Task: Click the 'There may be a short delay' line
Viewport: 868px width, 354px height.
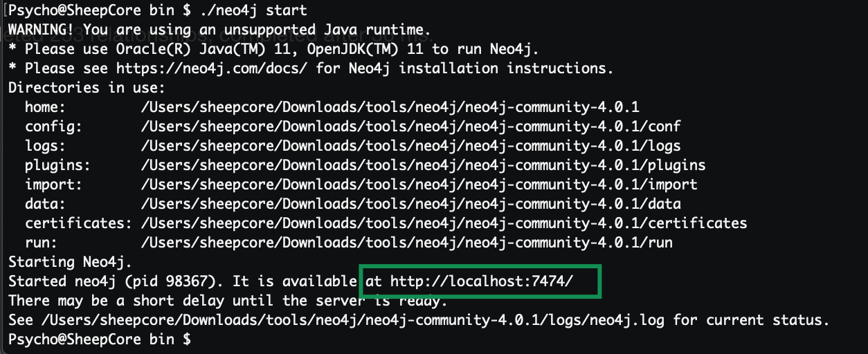Action: tap(228, 301)
